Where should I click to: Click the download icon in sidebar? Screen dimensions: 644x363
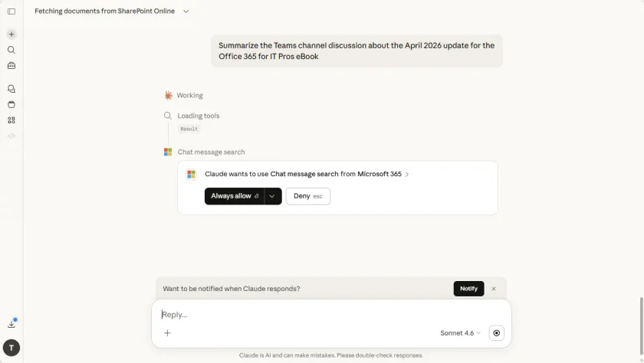11,324
